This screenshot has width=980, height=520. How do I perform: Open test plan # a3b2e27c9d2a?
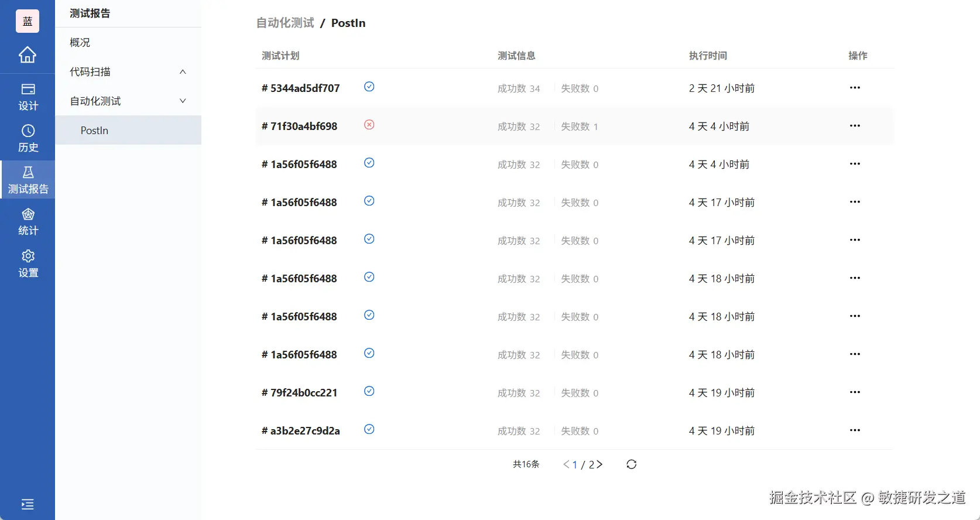tap(300, 431)
